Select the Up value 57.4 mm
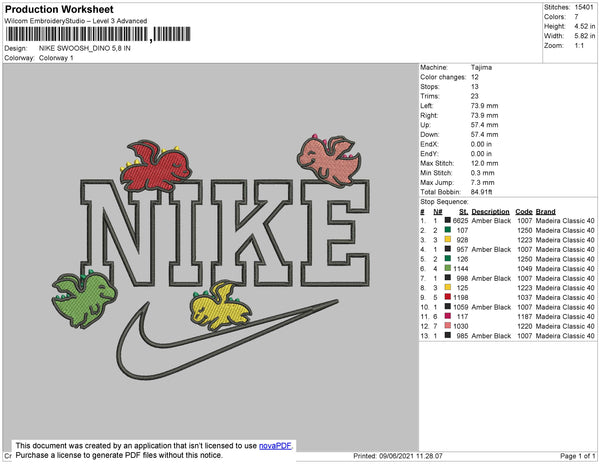The width and height of the screenshot is (600, 464). [484, 125]
